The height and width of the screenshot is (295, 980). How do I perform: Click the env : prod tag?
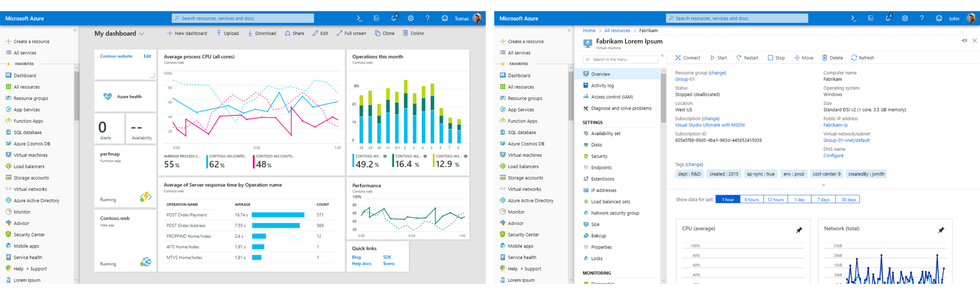coord(794,174)
